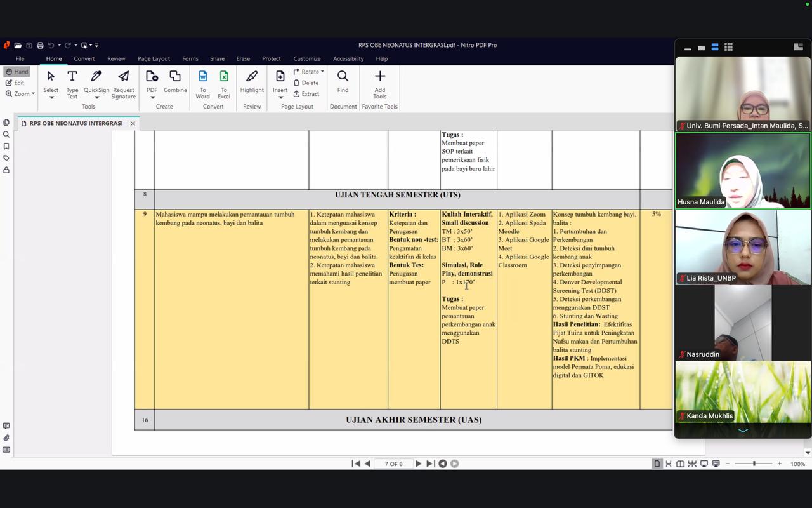Screen dimensions: 812x508
Task: Adjust the zoom level slider handle
Action: click(x=754, y=464)
